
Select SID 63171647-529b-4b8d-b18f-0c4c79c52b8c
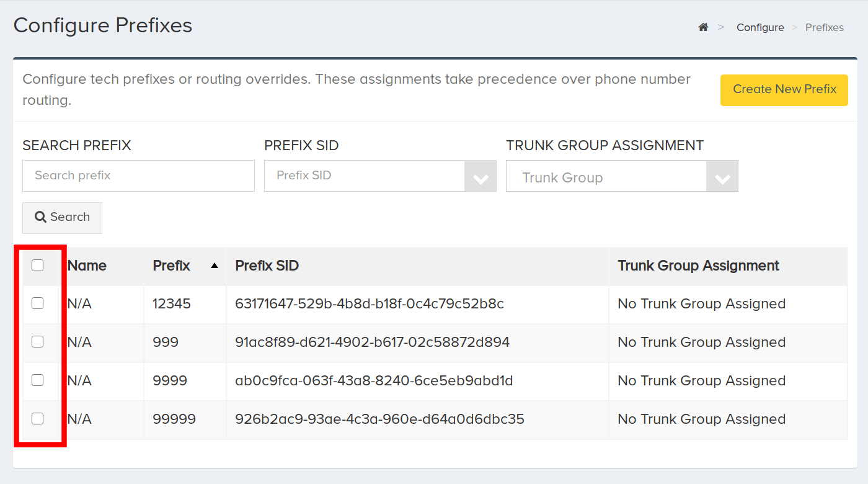[x=370, y=303]
